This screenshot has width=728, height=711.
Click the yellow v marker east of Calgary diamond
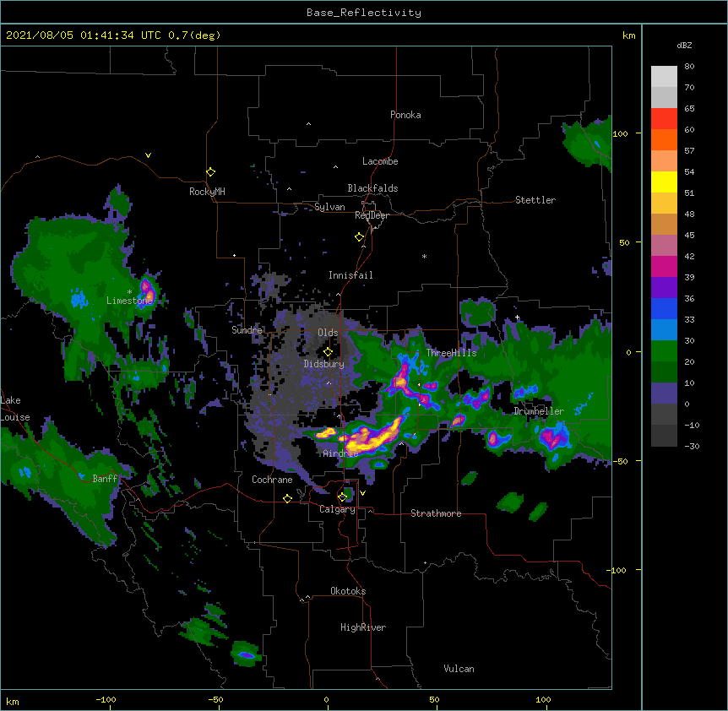click(362, 493)
